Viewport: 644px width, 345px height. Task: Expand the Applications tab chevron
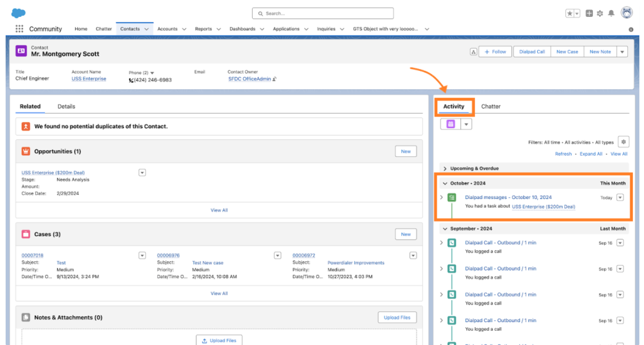(306, 29)
